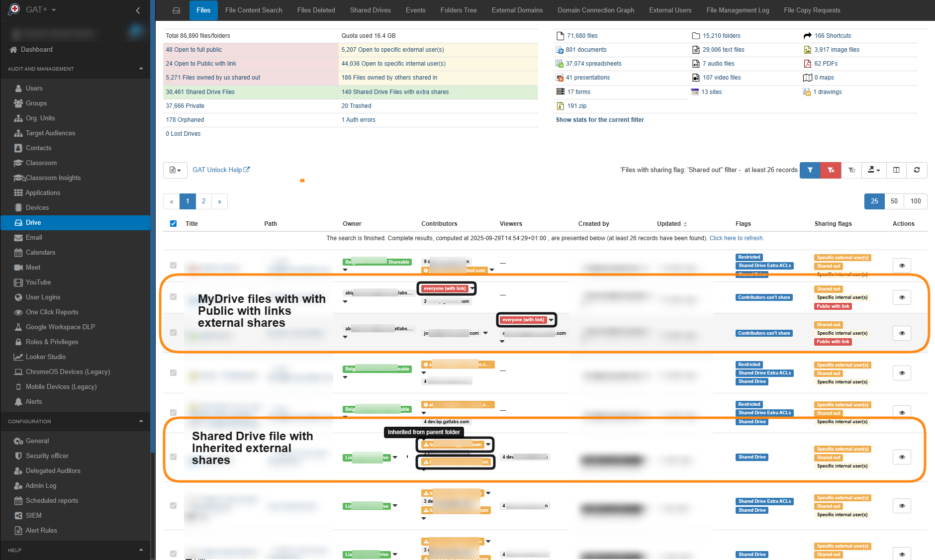The width and height of the screenshot is (935, 560).
Task: Open filter options with the blue funnel icon
Action: 810,170
